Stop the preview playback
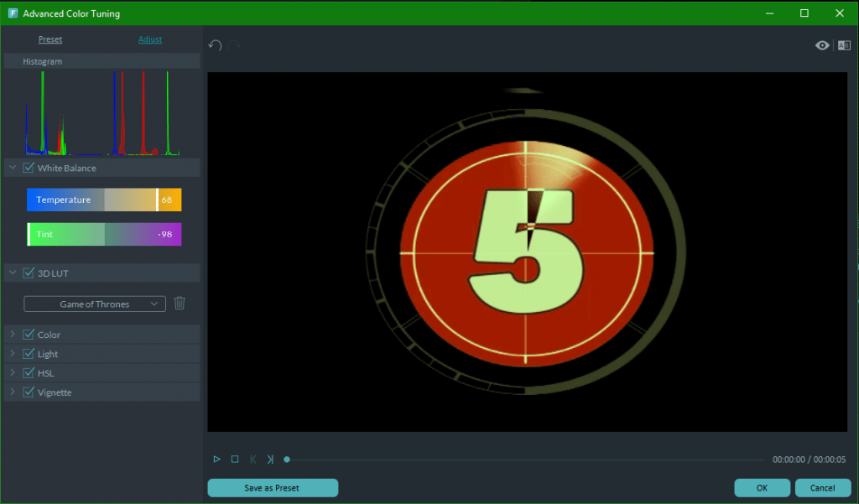 235,459
